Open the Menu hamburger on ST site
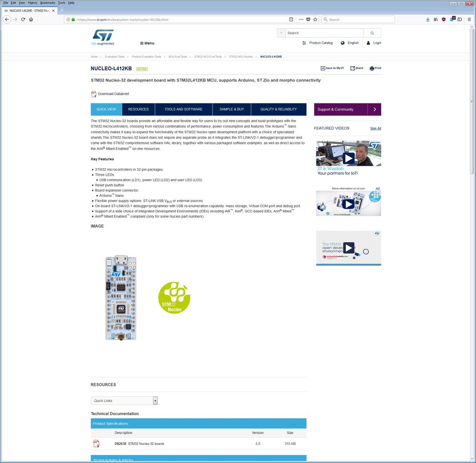Screen dimensions: 476x463 pos(147,43)
